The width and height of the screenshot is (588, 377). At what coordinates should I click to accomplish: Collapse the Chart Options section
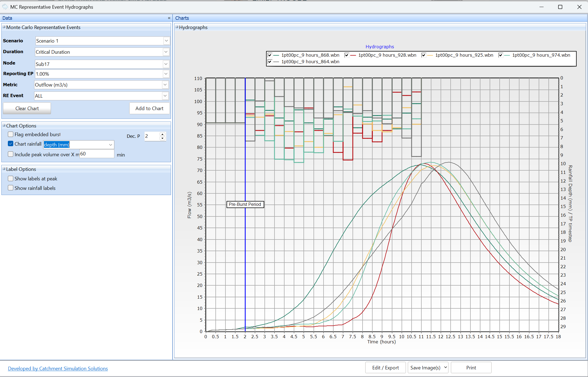tap(4, 125)
